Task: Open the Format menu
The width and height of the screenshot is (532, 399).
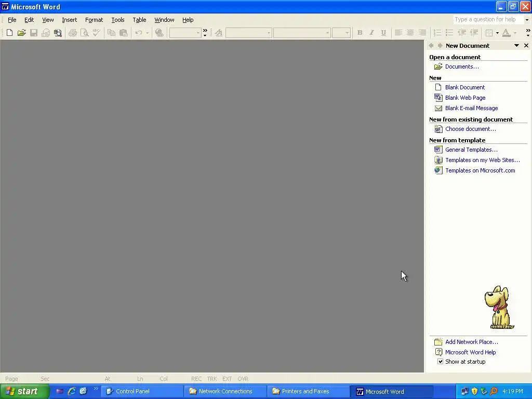Action: pos(94,20)
